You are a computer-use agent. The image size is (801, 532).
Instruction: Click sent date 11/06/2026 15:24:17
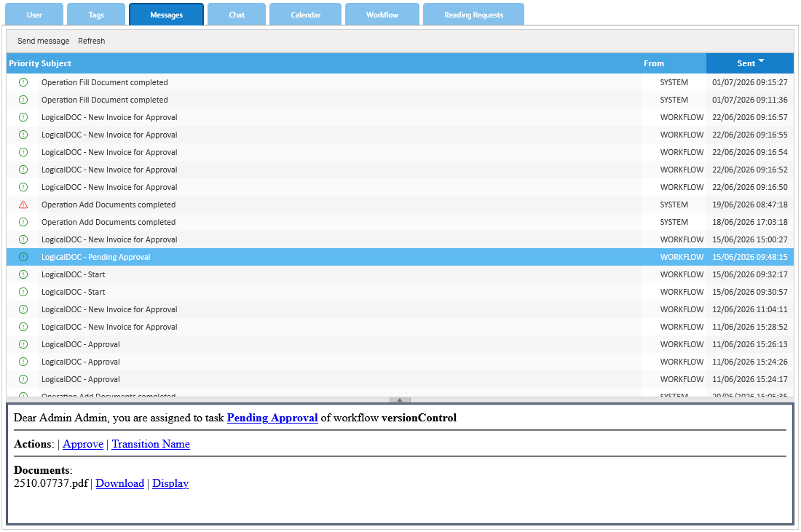tap(750, 379)
